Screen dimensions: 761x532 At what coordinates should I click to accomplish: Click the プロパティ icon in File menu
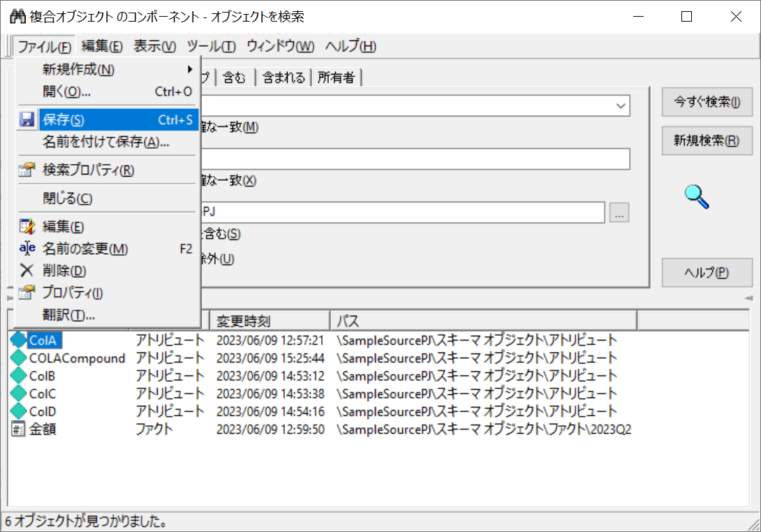click(x=27, y=293)
